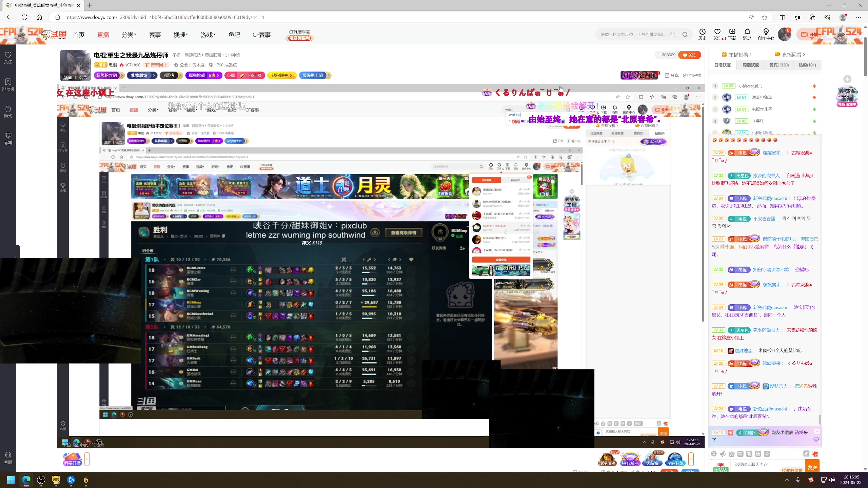Click the crown A font icon in chat toolbar

point(731,454)
